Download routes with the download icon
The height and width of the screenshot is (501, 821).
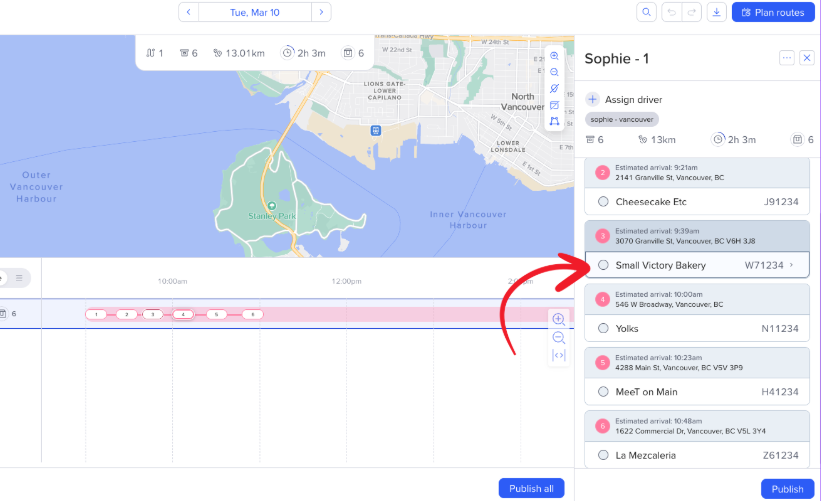tap(717, 12)
